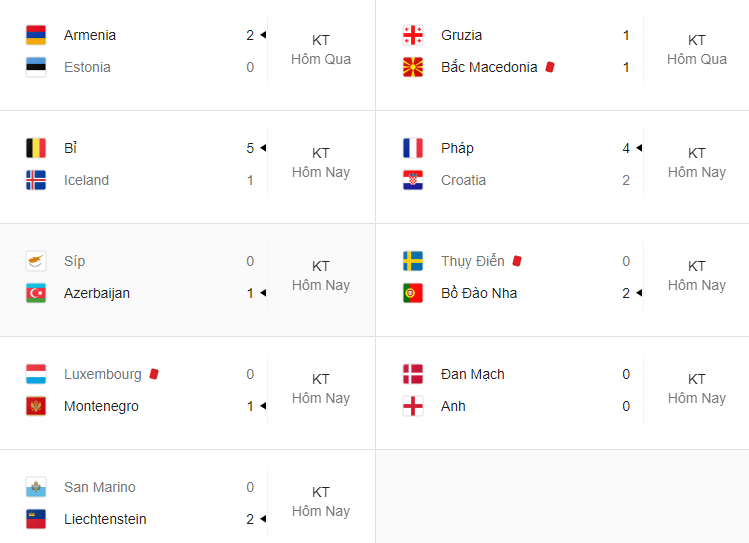Open the Pháp team name

[x=457, y=148]
